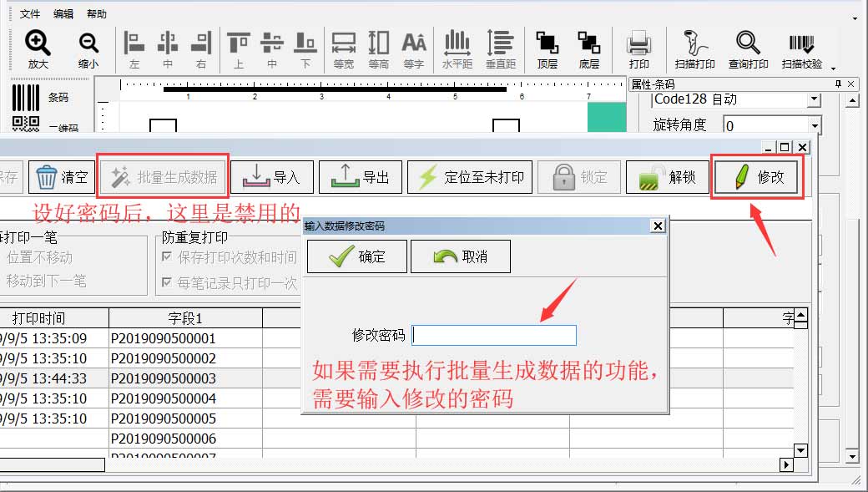Open 查询打印 query print tool
The width and height of the screenshot is (868, 492).
coord(748,48)
